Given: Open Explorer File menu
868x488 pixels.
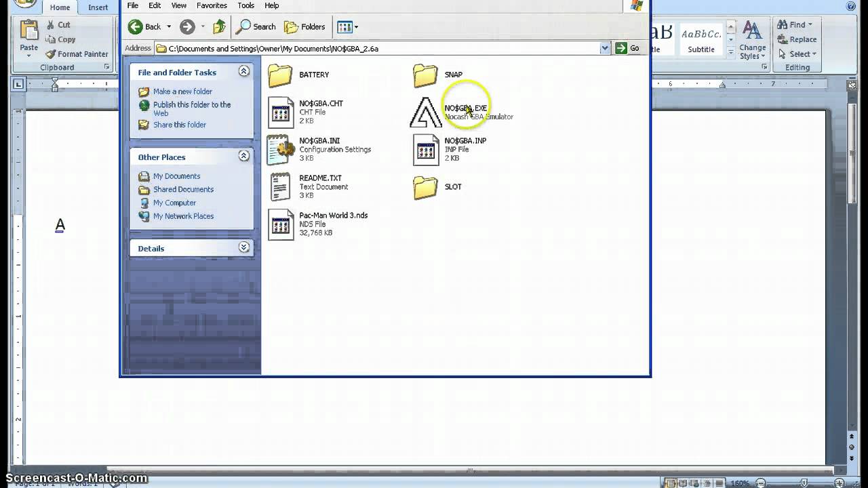Looking at the screenshot, I should point(133,5).
